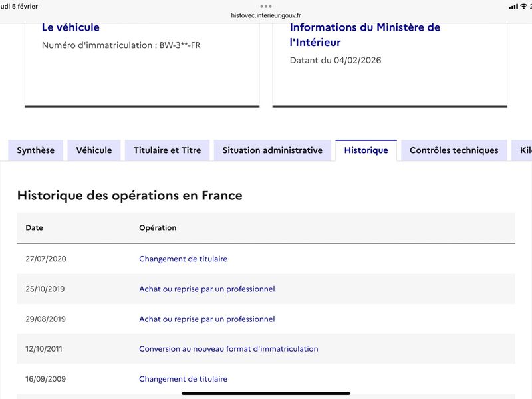The width and height of the screenshot is (532, 399).
Task: Click Achat ou reprise par un professionnel 29/08/2019
Action: [207, 319]
